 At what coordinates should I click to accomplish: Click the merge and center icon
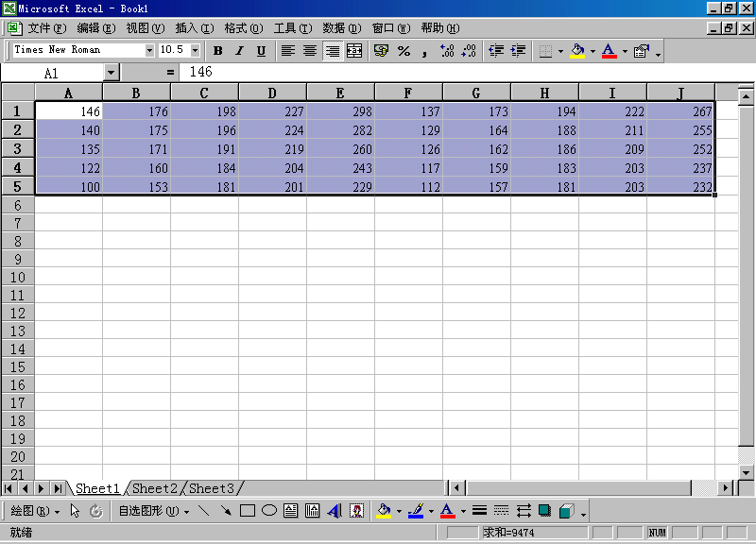(354, 51)
